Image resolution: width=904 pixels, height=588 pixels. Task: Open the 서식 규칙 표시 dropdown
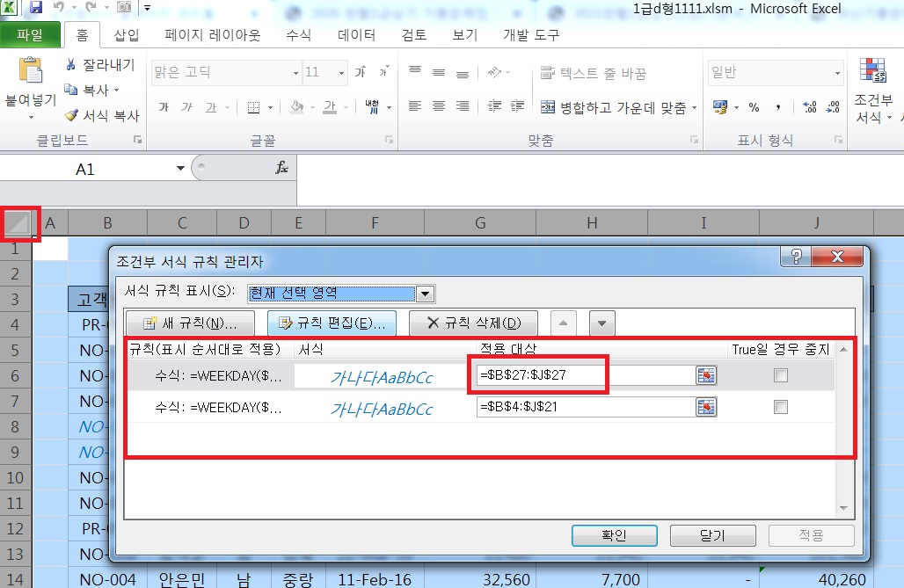pyautogui.click(x=426, y=294)
